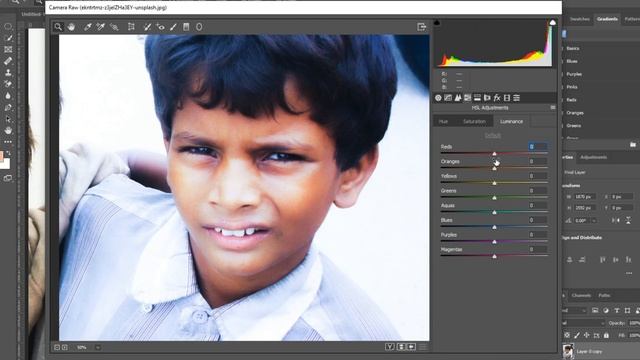Click the zoom out minus button
Viewport: 640px width, 360px height.
57,347
